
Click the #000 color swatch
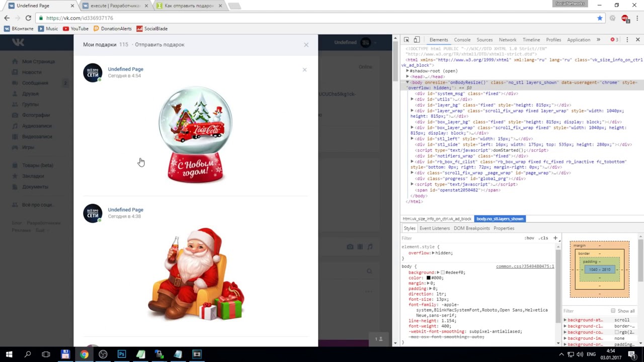tap(429, 278)
